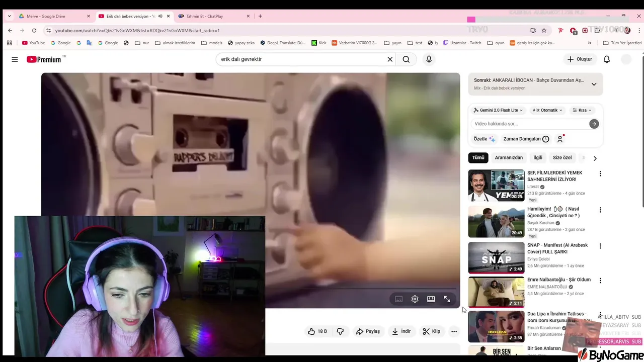Viewport: 644px width, 362px height.
Task: Click the İndir download button
Action: (x=401, y=331)
